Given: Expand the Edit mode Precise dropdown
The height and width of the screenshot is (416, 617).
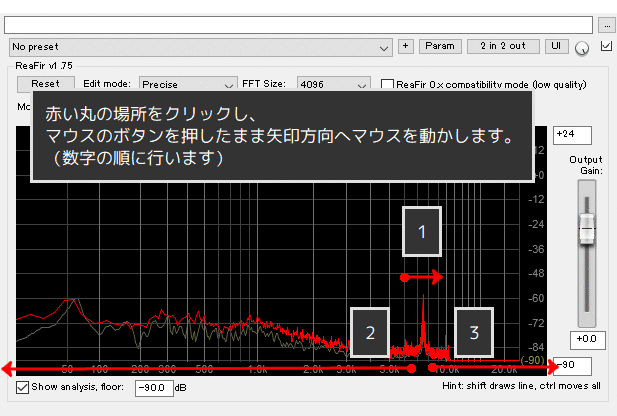Looking at the screenshot, I should click(187, 85).
